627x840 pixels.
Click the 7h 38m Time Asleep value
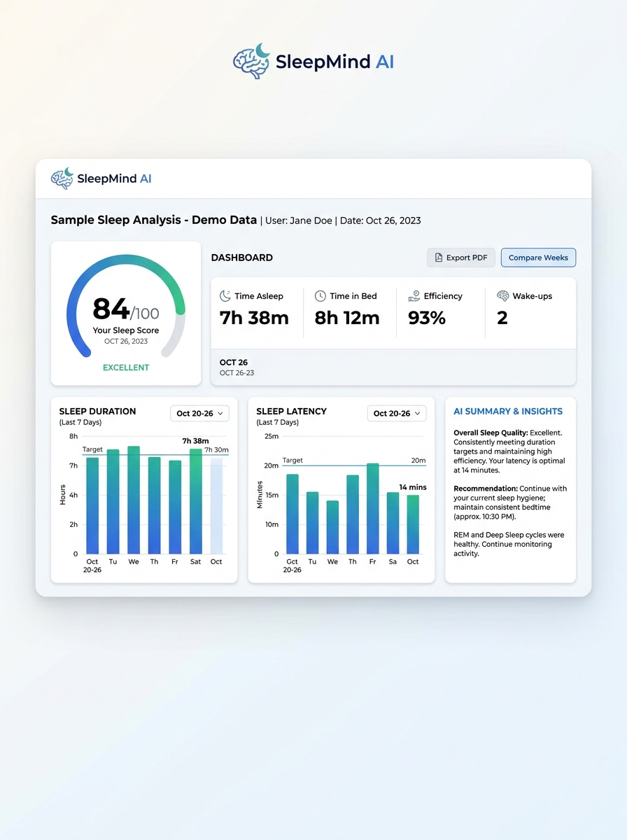(254, 318)
